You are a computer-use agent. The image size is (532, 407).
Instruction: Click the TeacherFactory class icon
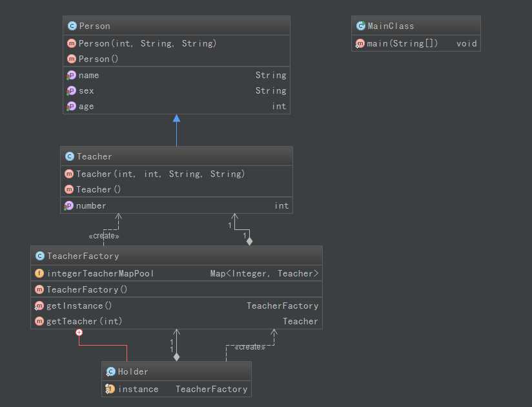coord(39,256)
